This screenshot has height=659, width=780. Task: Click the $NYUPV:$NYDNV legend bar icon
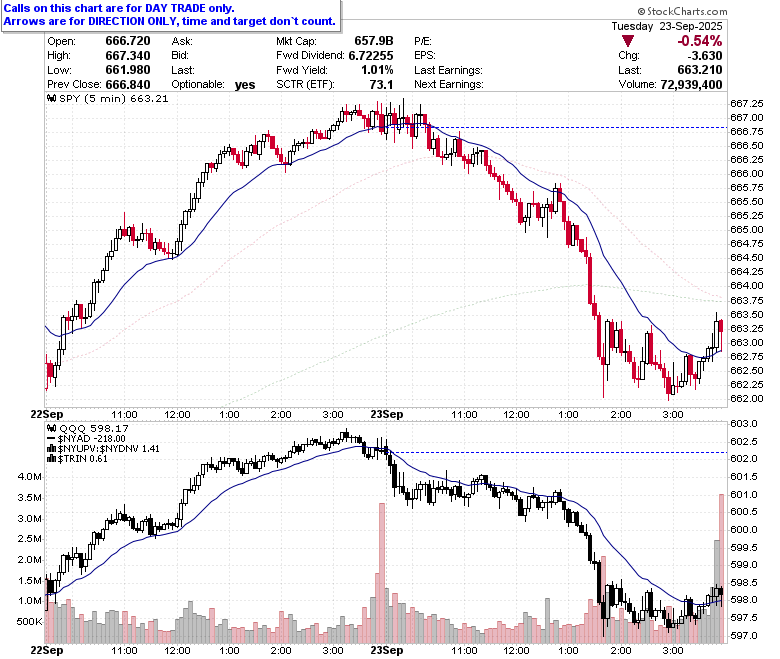click(51, 449)
